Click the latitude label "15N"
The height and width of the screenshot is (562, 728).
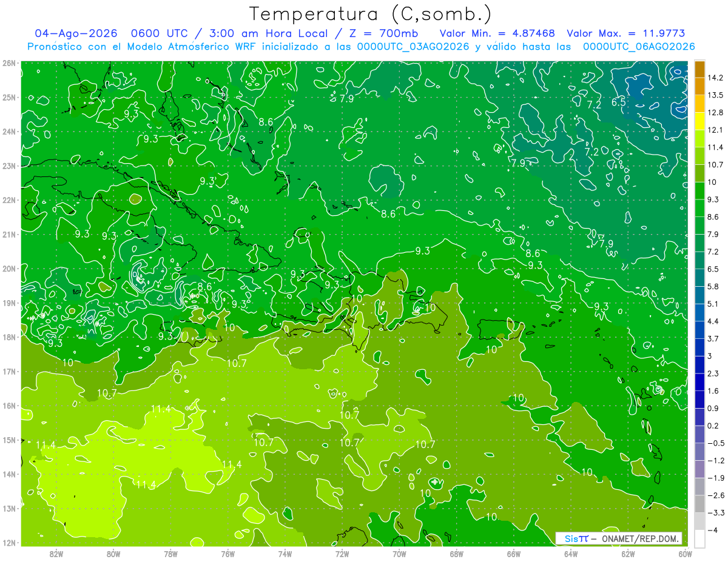click(x=9, y=440)
